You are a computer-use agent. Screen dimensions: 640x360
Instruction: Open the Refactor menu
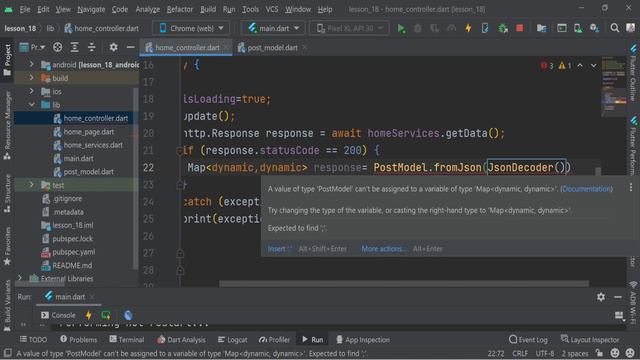pos(180,9)
